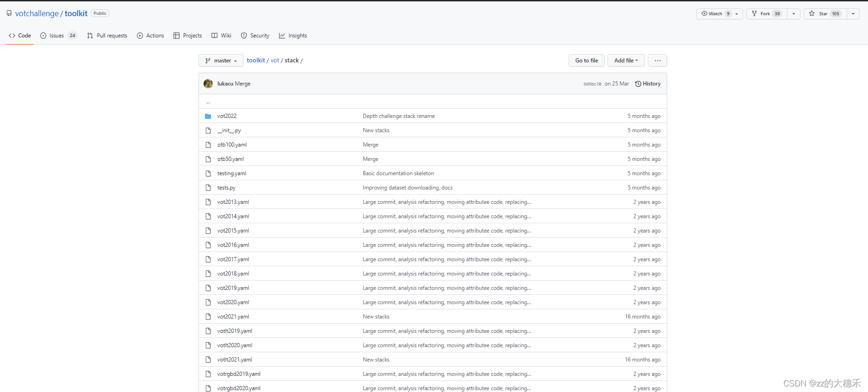The height and width of the screenshot is (392, 868).
Task: Click the repository icon beside votchallenge
Action: pos(9,13)
